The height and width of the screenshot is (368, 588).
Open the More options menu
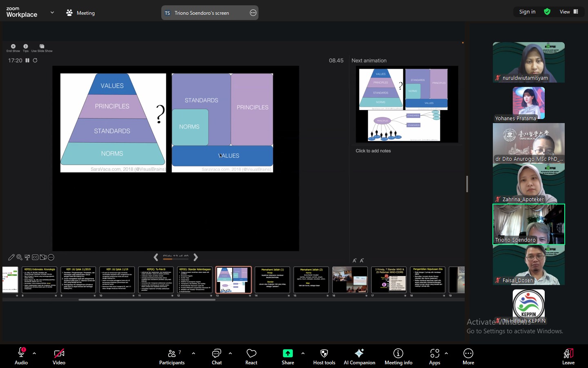(468, 356)
